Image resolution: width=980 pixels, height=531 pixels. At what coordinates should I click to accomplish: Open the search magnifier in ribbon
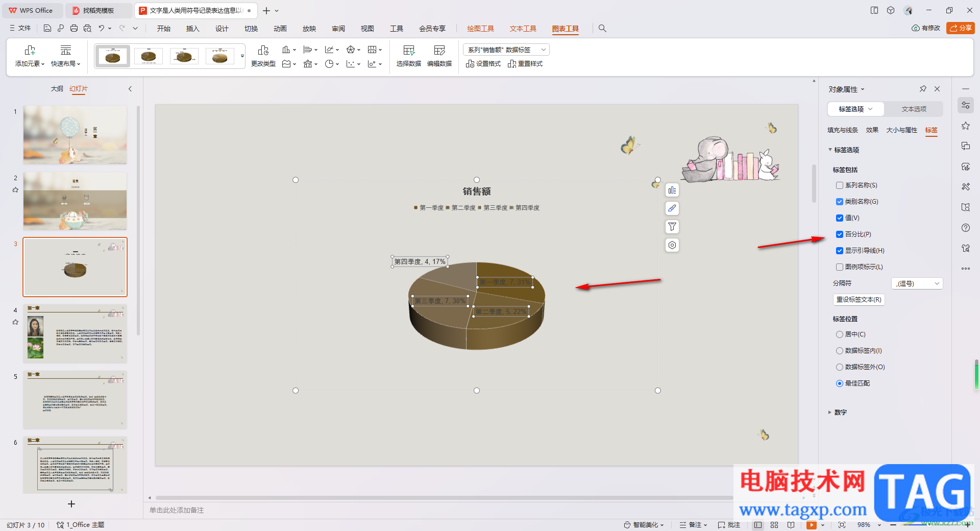pos(602,29)
